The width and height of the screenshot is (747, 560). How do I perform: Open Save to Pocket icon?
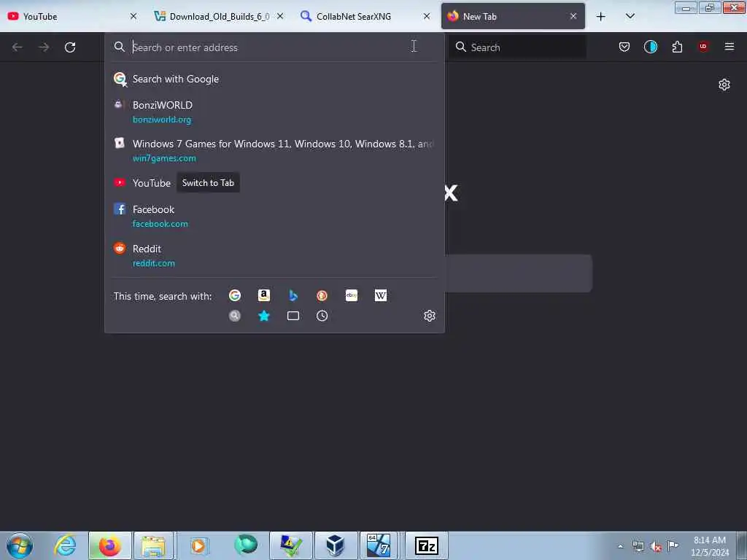pos(624,47)
